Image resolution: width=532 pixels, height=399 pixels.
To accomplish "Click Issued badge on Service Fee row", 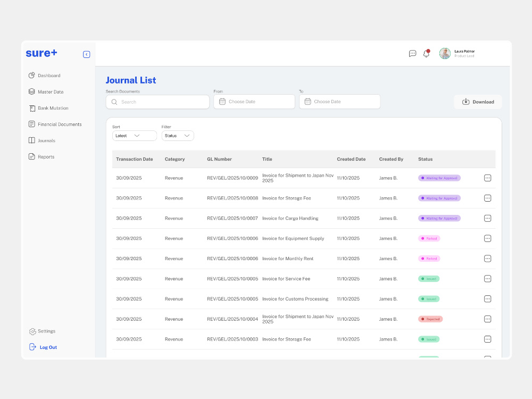I will (x=428, y=279).
